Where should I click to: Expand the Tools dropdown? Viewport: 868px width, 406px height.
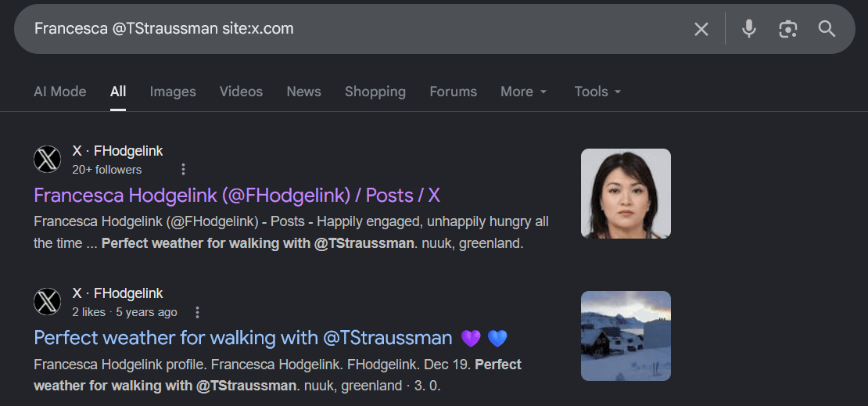[x=597, y=92]
